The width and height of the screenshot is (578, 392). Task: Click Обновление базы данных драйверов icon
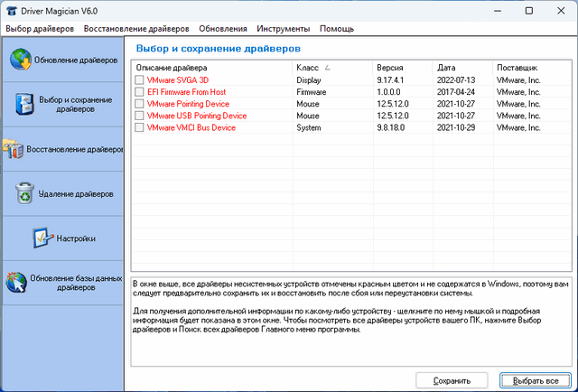coord(16,283)
